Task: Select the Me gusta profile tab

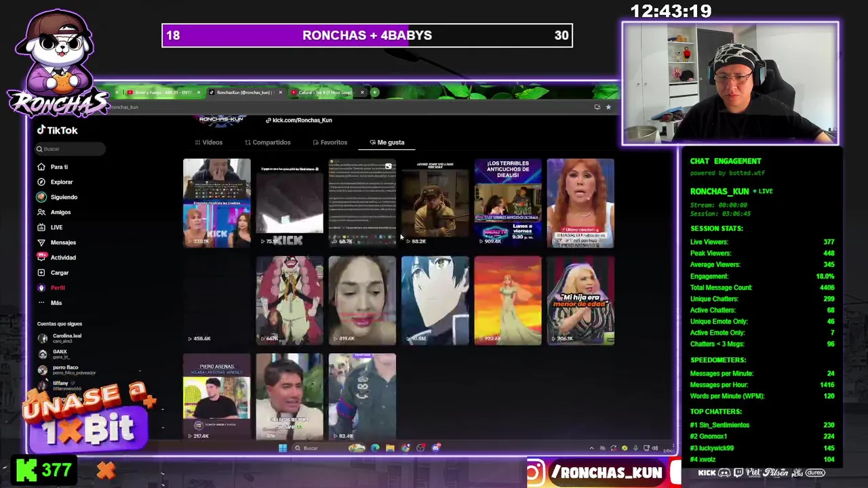Action: (x=387, y=142)
